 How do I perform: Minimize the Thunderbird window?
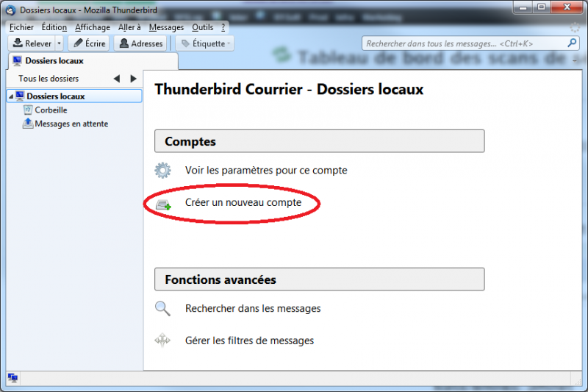click(523, 7)
